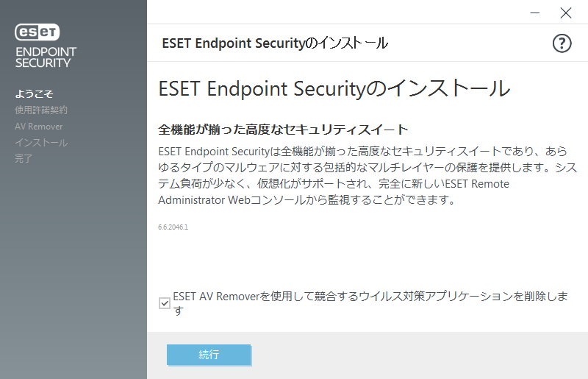Go to the 使用許諾契約 step
Screen dimensions: 588x379
41,110
